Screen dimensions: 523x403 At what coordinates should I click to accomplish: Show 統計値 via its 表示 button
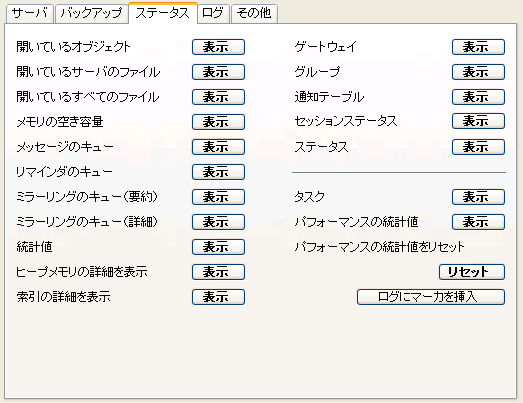218,247
